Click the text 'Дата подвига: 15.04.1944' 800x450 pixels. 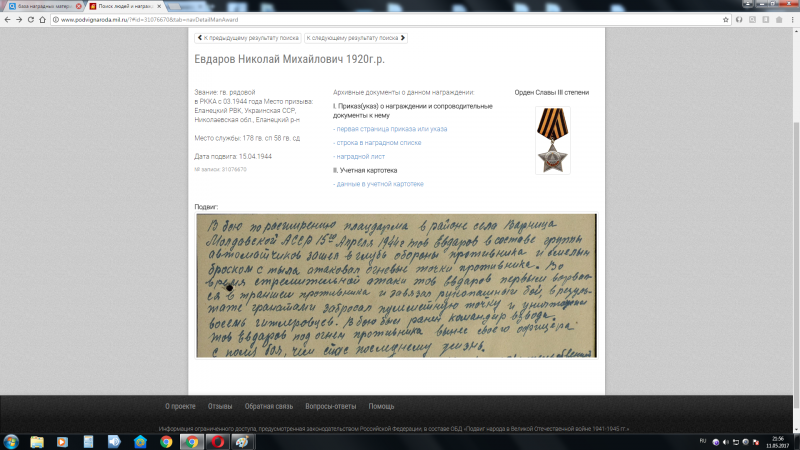tap(233, 157)
